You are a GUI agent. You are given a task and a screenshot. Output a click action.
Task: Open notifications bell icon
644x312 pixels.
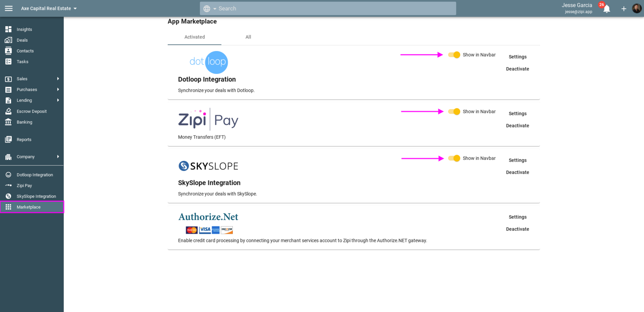[x=607, y=9]
